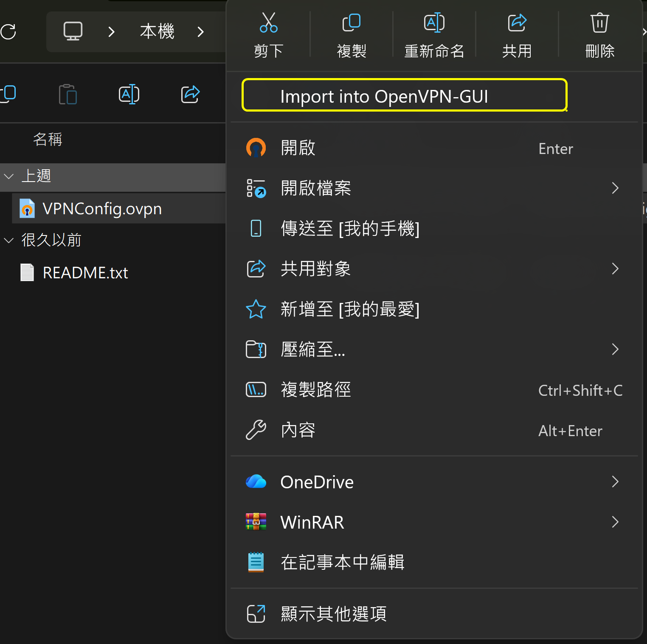Expand the arrow next to 壓縮至...
This screenshot has height=644, width=647.
coord(615,349)
